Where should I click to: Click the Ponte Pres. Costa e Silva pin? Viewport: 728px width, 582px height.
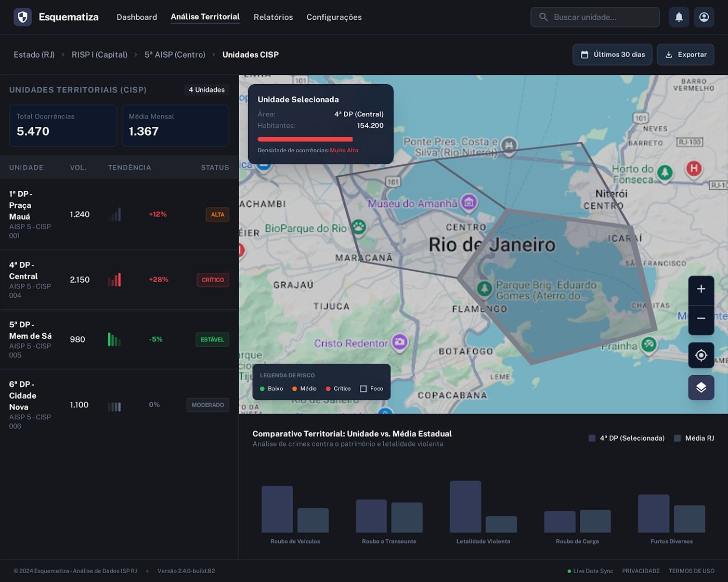coord(509,145)
